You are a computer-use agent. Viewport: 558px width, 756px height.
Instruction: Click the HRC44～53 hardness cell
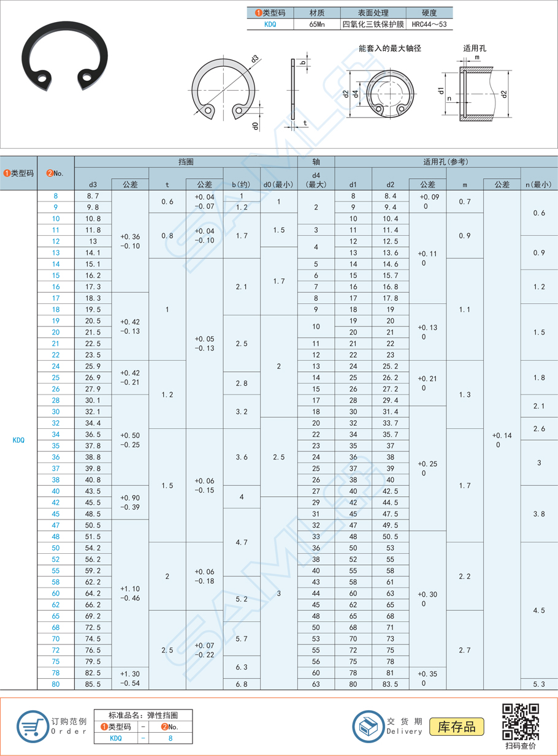click(429, 25)
